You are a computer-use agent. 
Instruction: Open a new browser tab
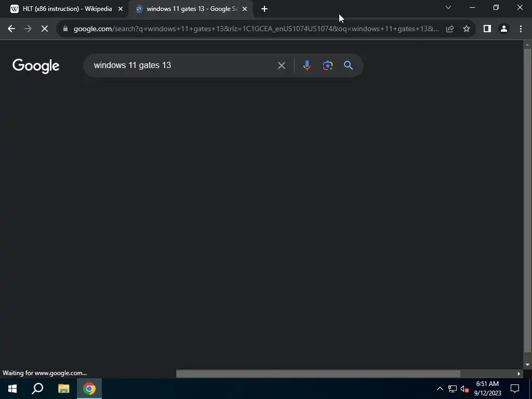(x=264, y=9)
